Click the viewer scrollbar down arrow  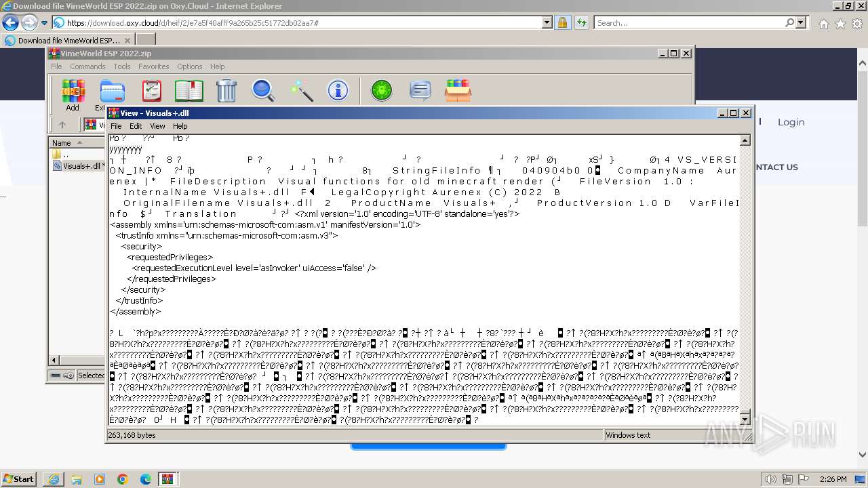point(745,420)
